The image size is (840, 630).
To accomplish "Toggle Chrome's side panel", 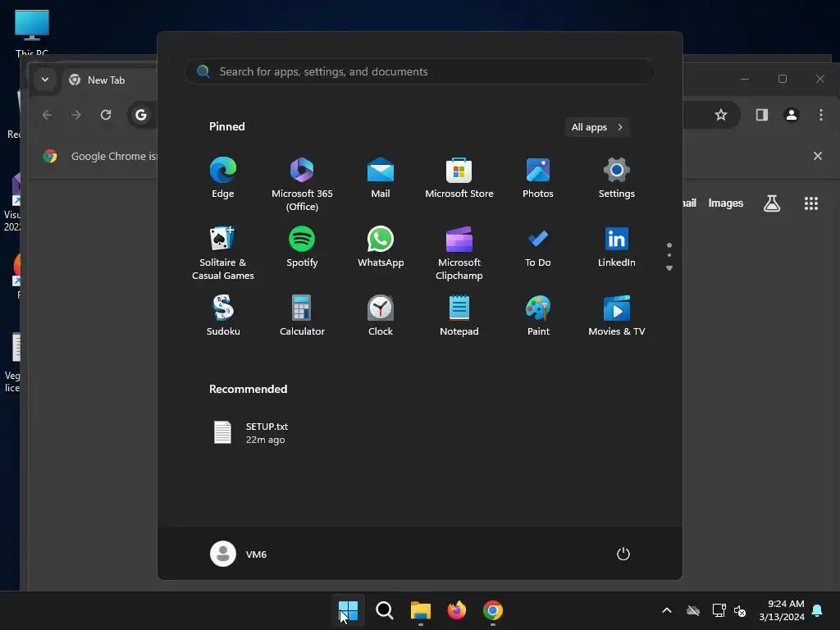I will pos(762,115).
